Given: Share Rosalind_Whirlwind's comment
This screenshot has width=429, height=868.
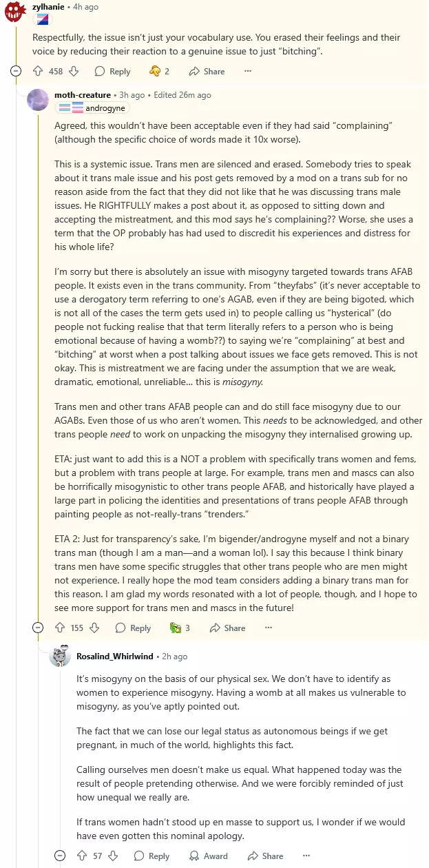Looking at the screenshot, I should click(x=265, y=856).
